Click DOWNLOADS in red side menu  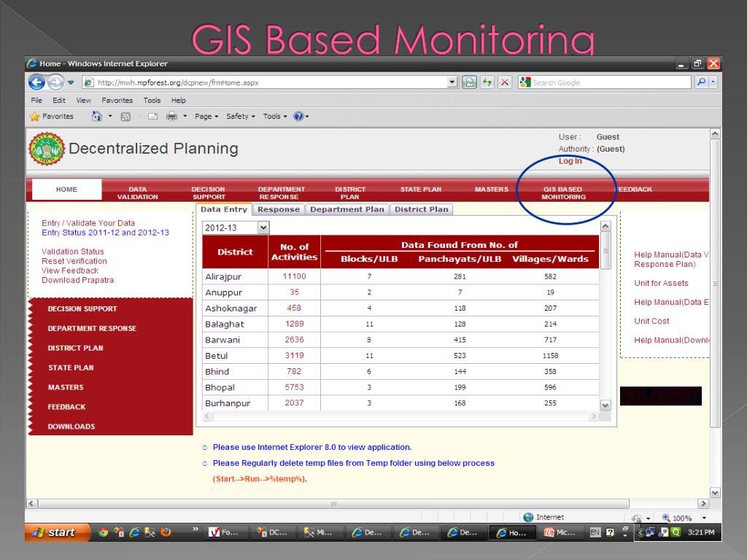coord(71,427)
